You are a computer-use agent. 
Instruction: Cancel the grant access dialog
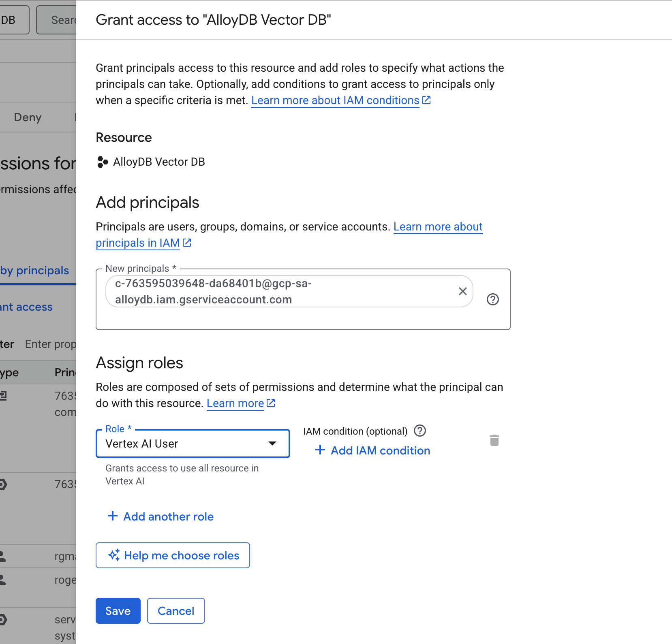175,610
